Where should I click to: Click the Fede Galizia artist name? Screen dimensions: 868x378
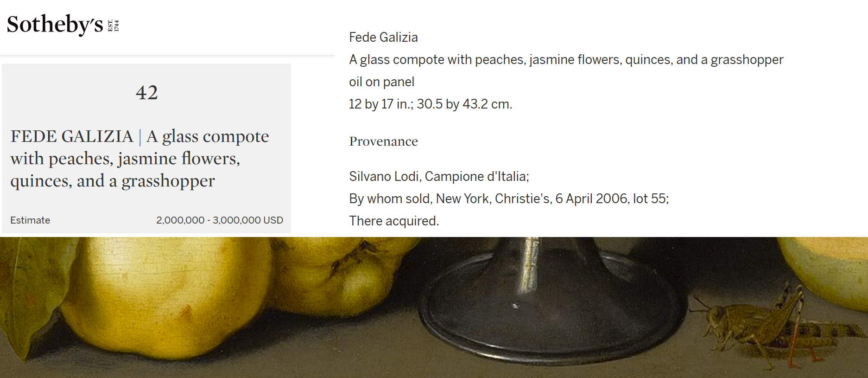point(383,37)
